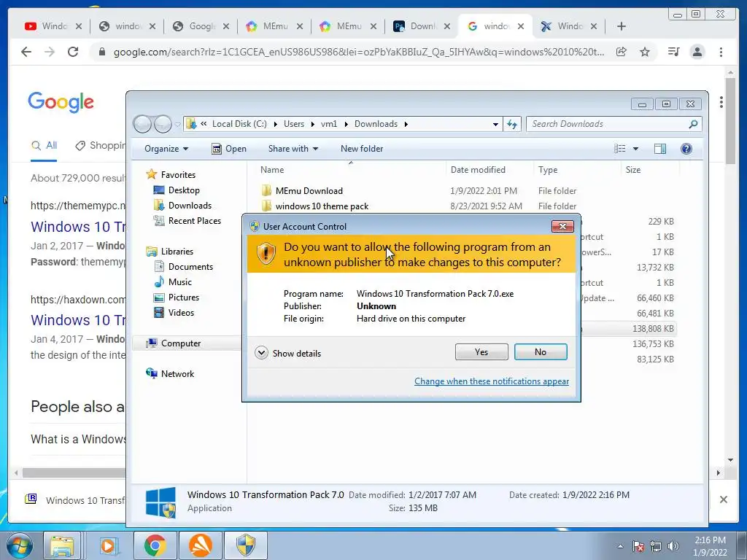The width and height of the screenshot is (747, 560).
Task: Open the view options dropdown arrow
Action: (x=635, y=149)
